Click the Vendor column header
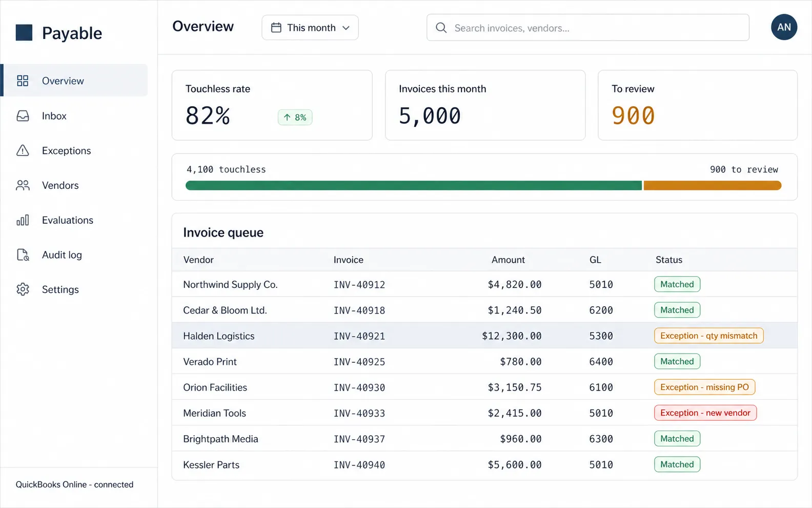 198,260
